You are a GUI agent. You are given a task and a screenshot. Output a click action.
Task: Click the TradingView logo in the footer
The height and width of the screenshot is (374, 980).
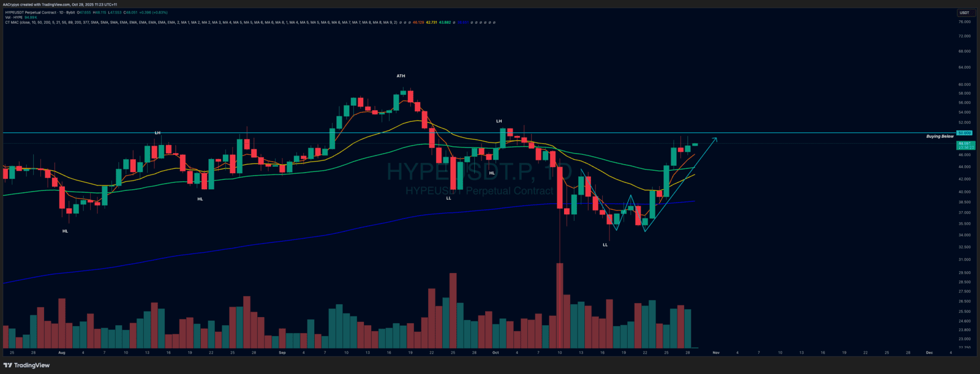[x=26, y=365]
